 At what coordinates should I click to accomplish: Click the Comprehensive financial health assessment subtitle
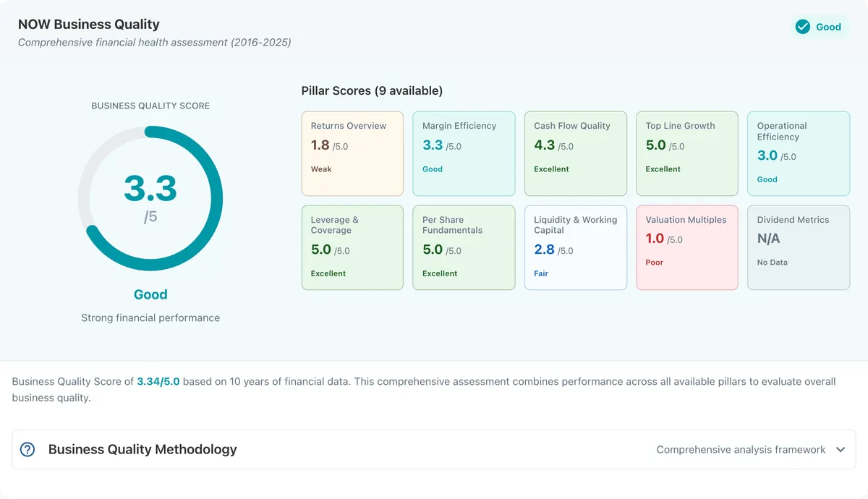[155, 43]
